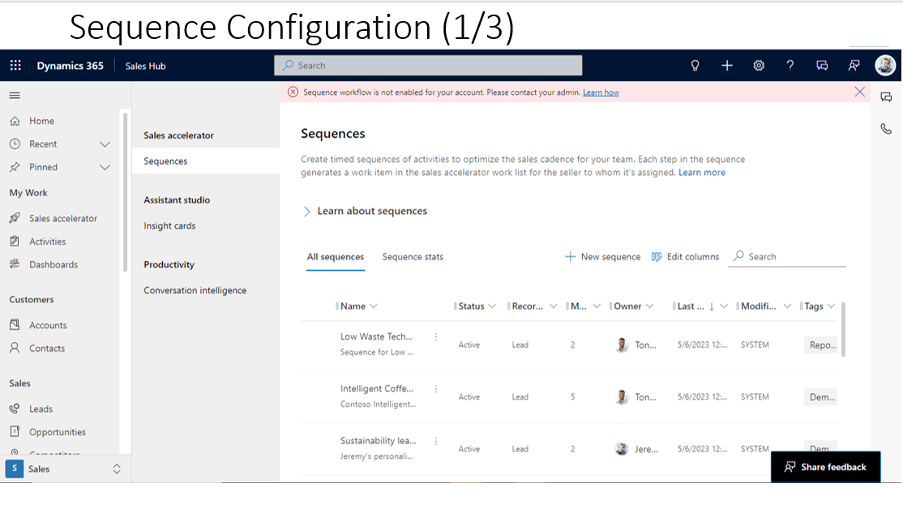The width and height of the screenshot is (904, 510).
Task: Dismiss the sequence workflow warning banner
Action: point(859,92)
